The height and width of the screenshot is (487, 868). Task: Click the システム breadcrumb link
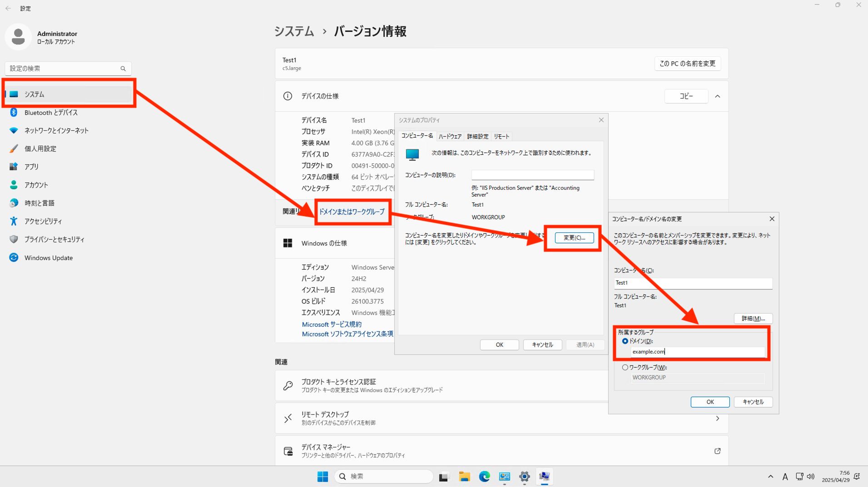click(x=294, y=31)
